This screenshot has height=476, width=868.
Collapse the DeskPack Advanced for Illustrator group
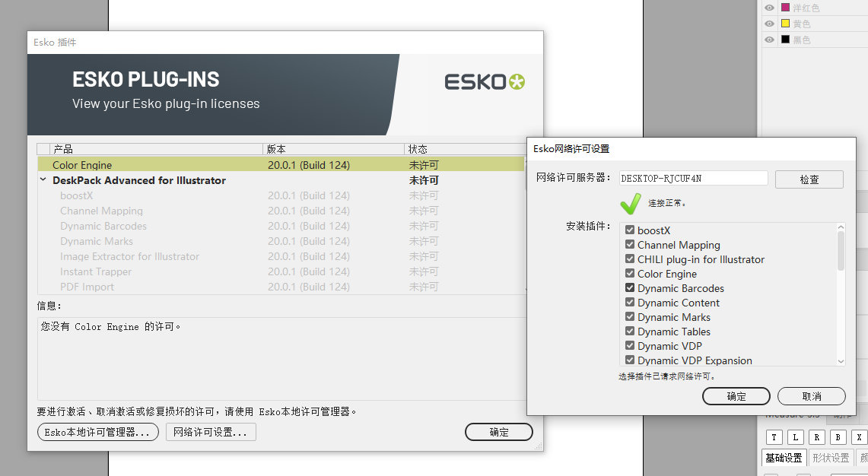(43, 180)
